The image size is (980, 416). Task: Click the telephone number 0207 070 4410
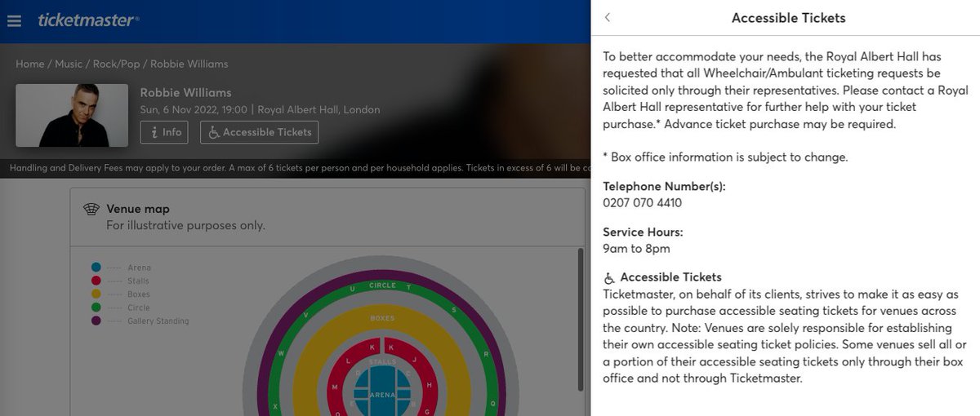pyautogui.click(x=642, y=202)
